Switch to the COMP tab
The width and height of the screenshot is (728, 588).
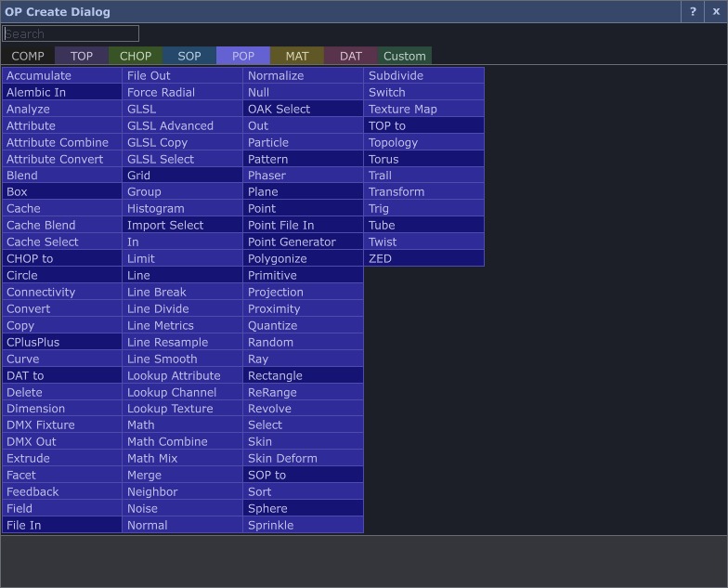(x=28, y=56)
